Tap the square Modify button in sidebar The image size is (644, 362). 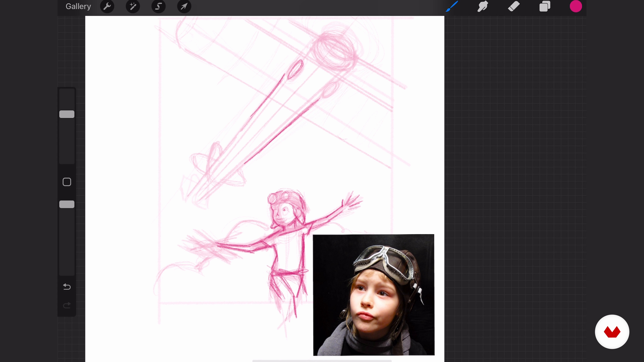tap(67, 182)
